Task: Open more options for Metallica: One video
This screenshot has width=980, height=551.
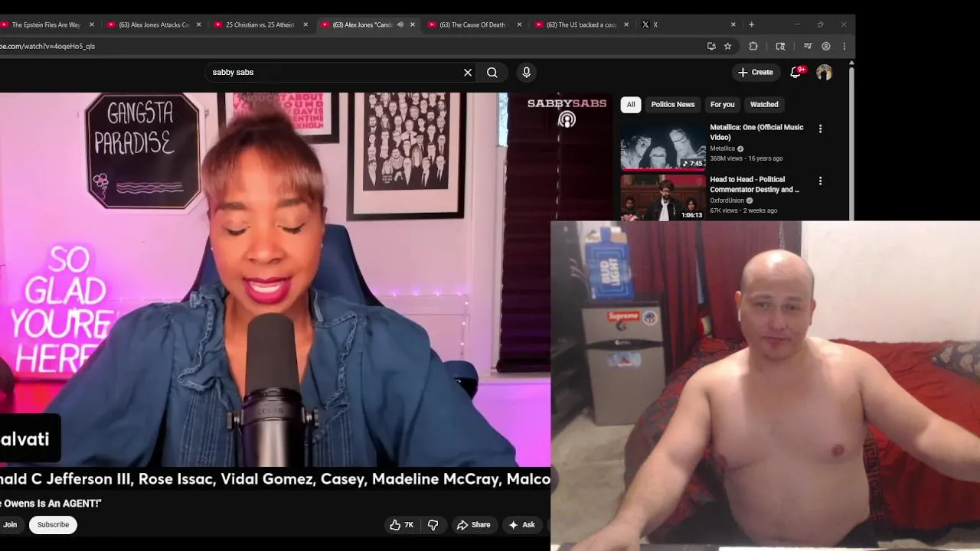Action: pos(820,129)
